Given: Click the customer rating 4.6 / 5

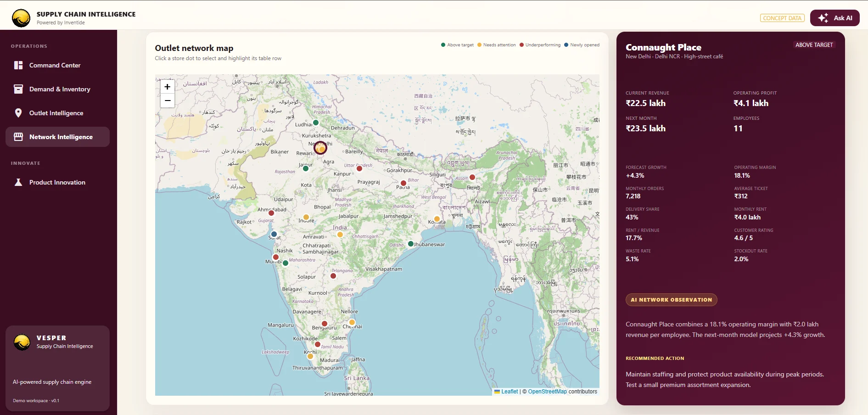Looking at the screenshot, I should [744, 238].
